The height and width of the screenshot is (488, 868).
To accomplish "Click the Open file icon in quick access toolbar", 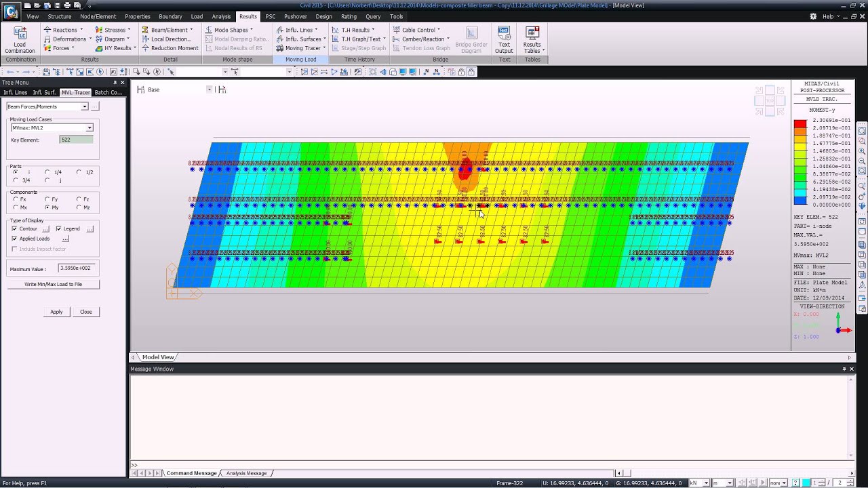I will [x=38, y=5].
